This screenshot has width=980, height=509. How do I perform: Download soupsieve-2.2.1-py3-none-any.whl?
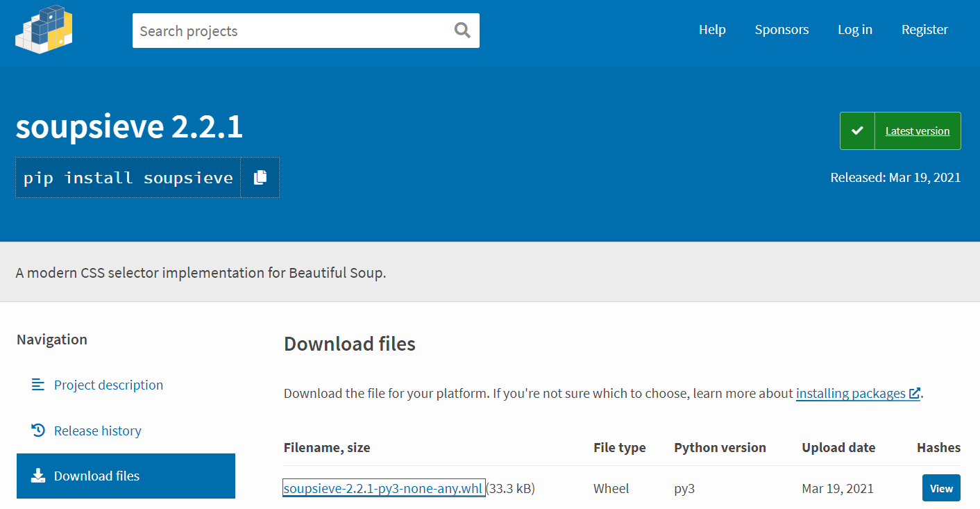(383, 487)
